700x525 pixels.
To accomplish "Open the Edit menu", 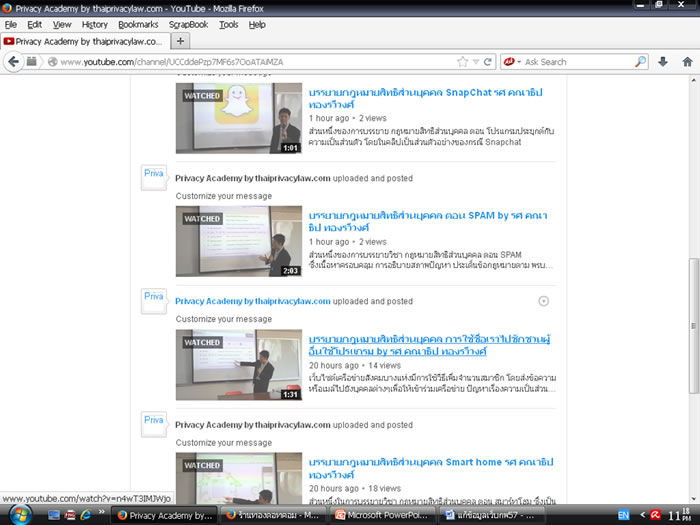I will (34, 25).
